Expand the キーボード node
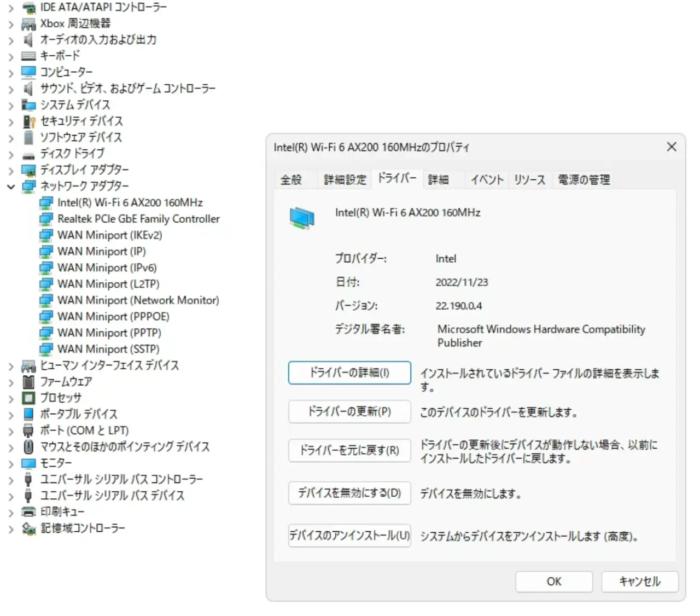 11,56
